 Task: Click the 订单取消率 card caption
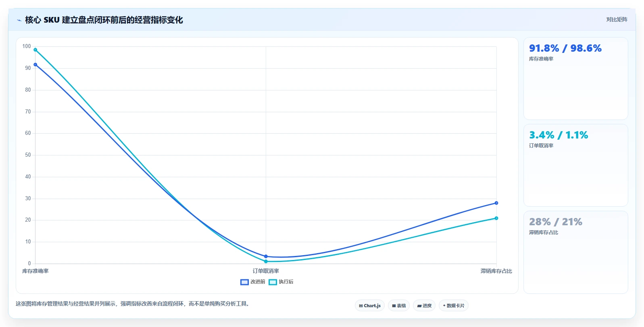(541, 146)
